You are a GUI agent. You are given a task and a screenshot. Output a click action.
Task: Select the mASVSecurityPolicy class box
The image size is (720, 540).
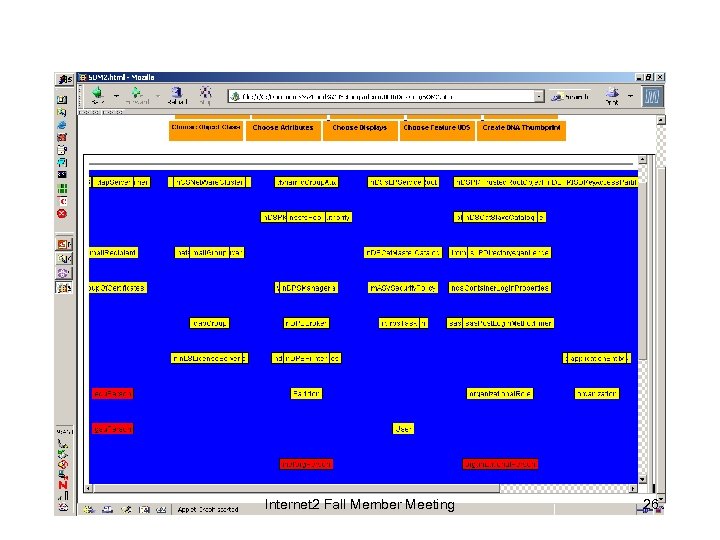click(403, 288)
